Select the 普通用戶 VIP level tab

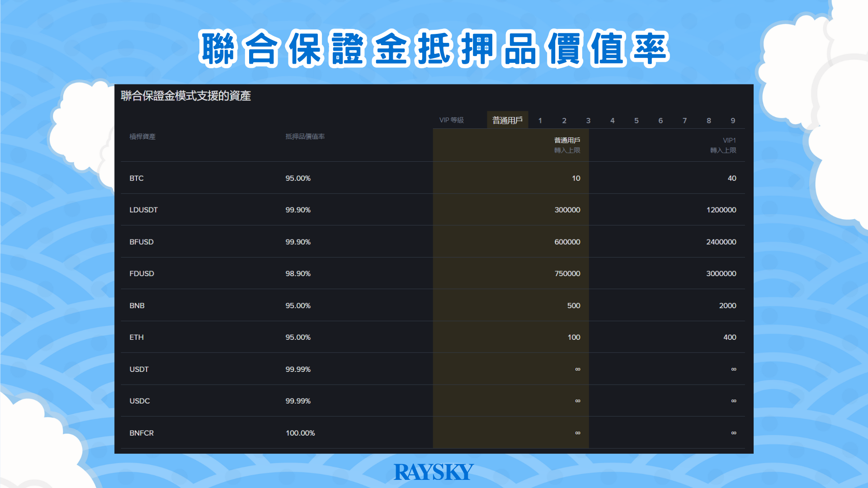click(507, 120)
